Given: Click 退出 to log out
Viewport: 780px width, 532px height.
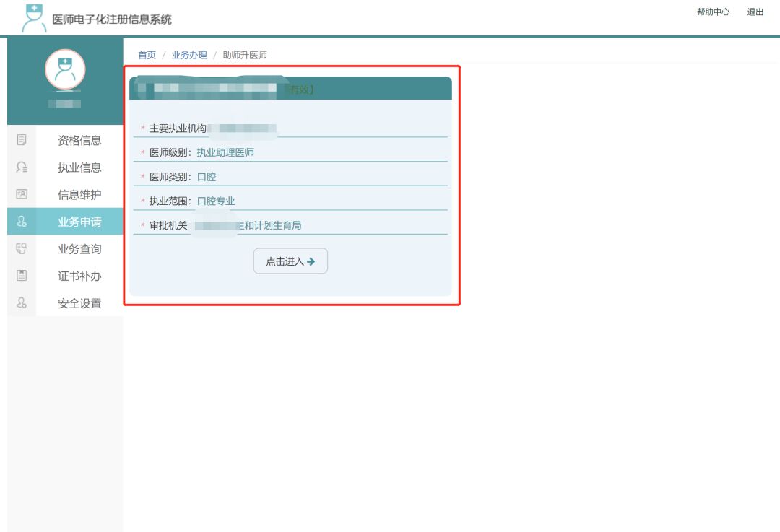Looking at the screenshot, I should [755, 12].
